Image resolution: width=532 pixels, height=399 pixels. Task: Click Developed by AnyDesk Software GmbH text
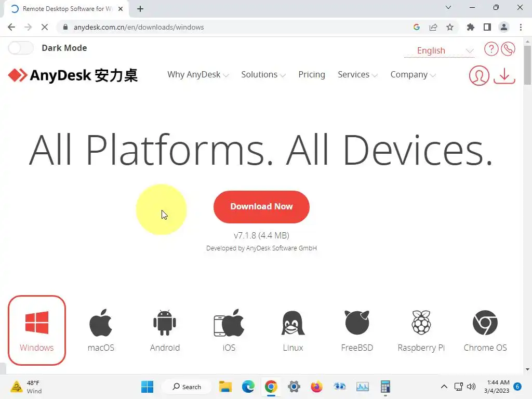click(261, 248)
